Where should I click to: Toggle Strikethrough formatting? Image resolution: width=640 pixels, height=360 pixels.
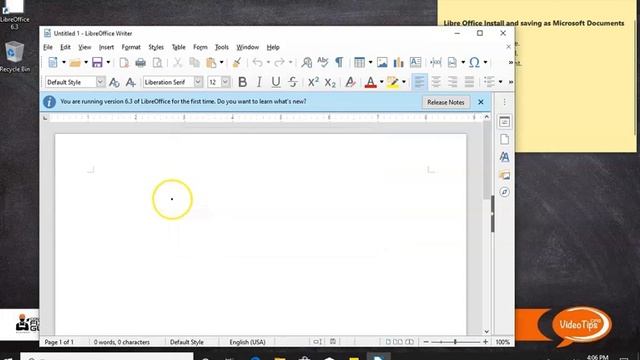point(292,82)
